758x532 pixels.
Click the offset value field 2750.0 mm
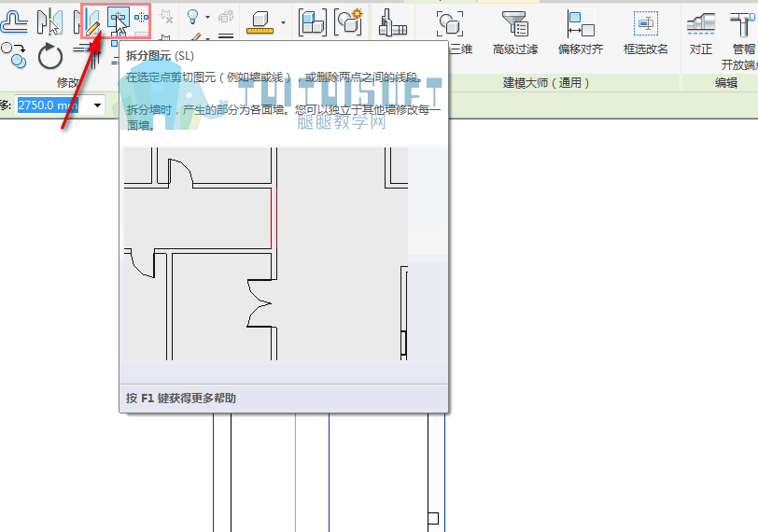[52, 105]
